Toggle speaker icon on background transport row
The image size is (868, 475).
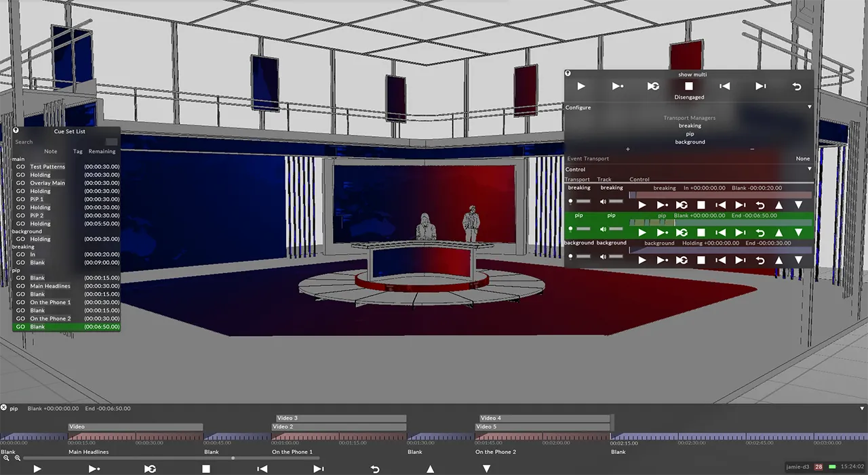pos(603,257)
